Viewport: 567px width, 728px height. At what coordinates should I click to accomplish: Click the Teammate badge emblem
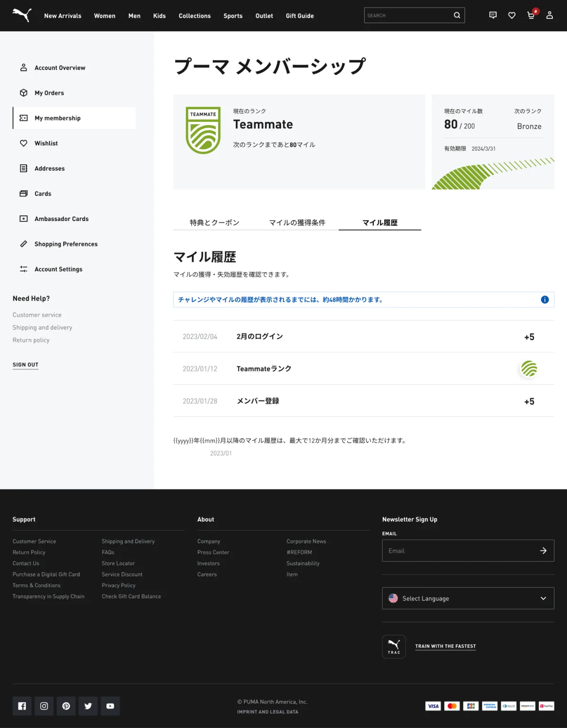click(x=203, y=130)
